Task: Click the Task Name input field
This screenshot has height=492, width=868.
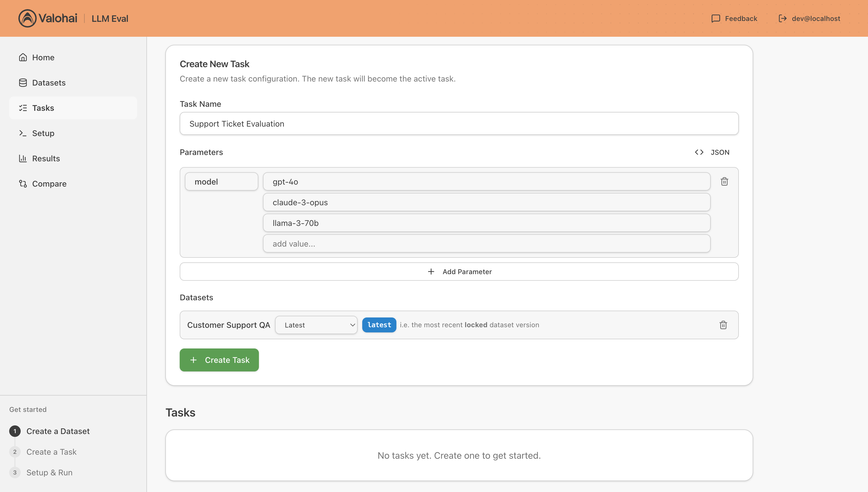Action: [459, 124]
